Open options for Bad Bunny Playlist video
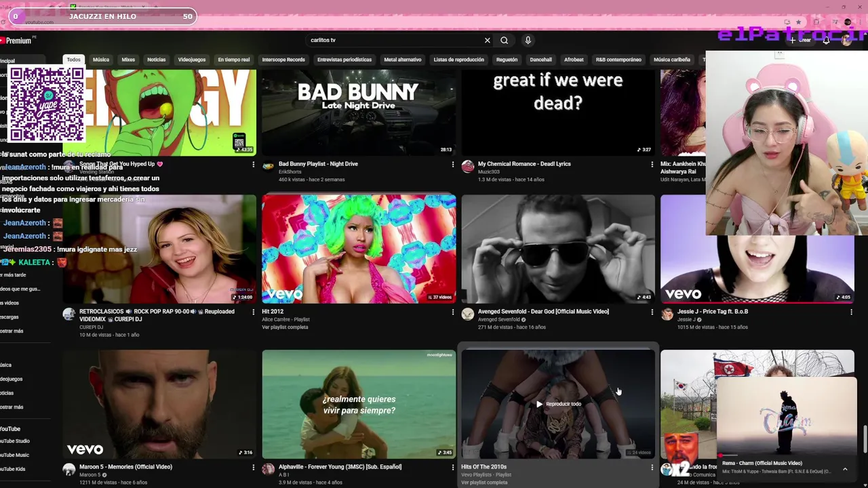Viewport: 868px width, 488px height. coord(452,164)
